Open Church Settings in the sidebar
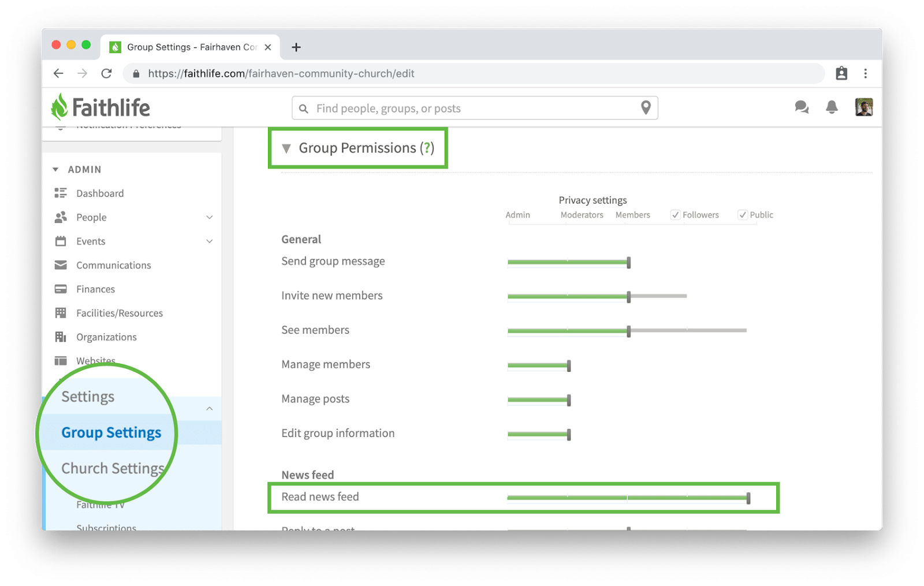Image resolution: width=924 pixels, height=586 pixels. click(113, 468)
